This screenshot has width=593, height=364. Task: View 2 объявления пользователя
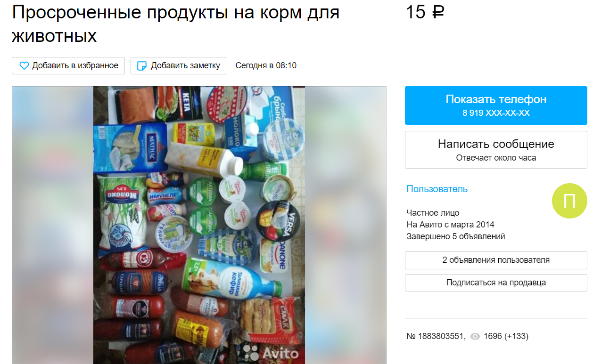[x=496, y=260]
